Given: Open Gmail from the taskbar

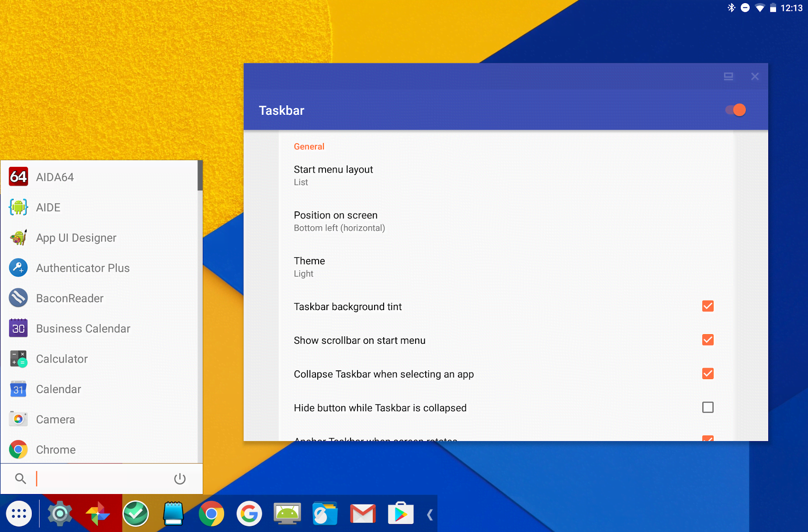Looking at the screenshot, I should coord(363,514).
